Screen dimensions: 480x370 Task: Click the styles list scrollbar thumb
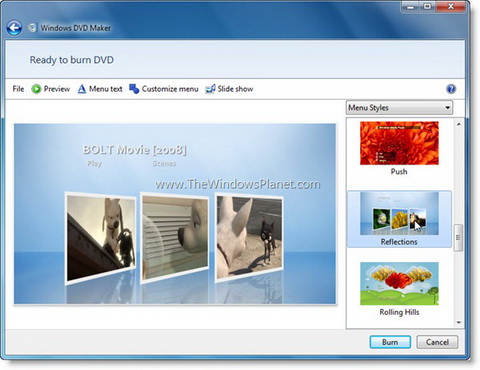pos(459,237)
